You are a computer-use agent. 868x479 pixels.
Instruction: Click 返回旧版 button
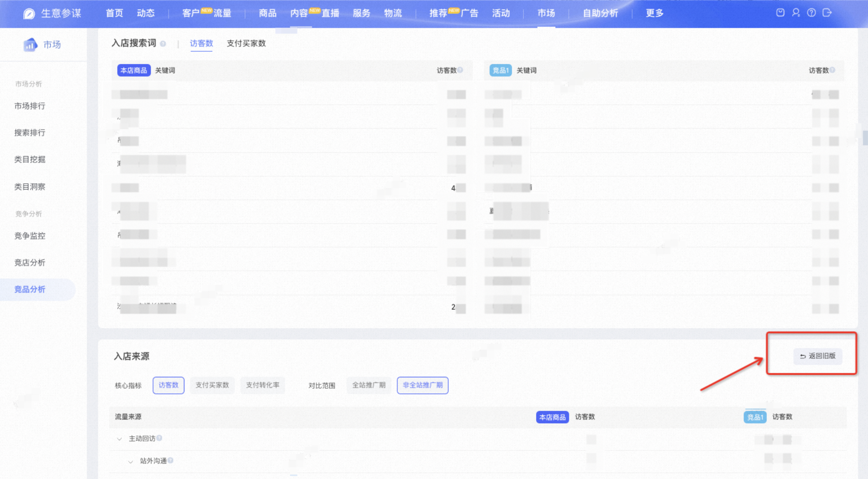coord(817,356)
